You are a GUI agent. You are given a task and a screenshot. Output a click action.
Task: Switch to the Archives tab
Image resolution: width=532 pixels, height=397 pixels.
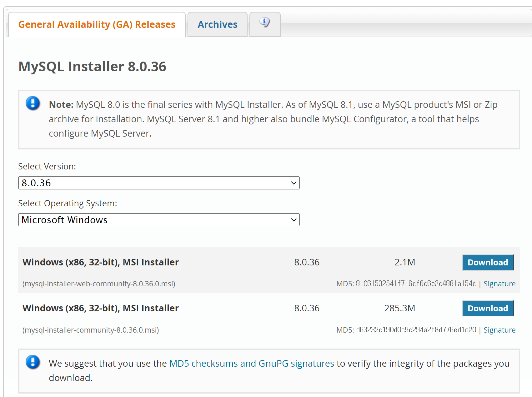pyautogui.click(x=218, y=25)
